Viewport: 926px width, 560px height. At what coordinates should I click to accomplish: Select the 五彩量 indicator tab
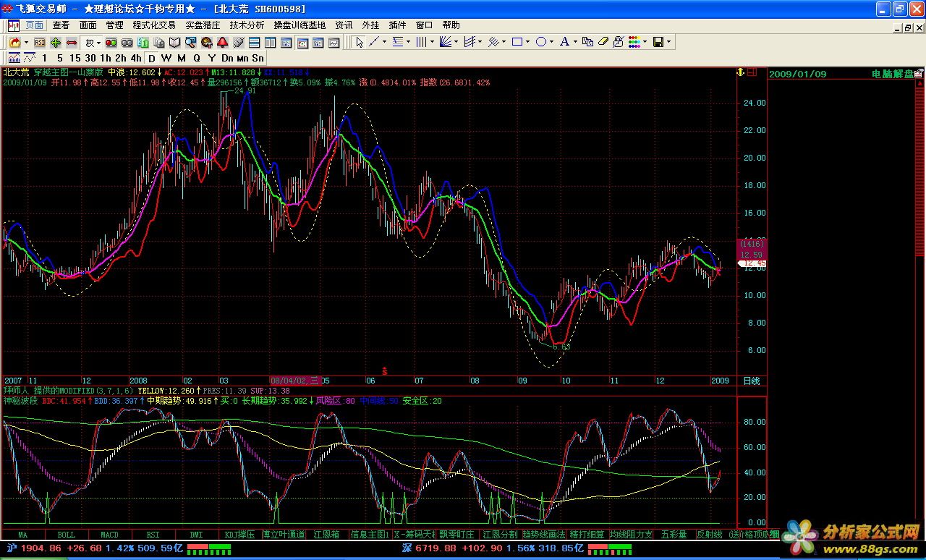click(x=674, y=535)
